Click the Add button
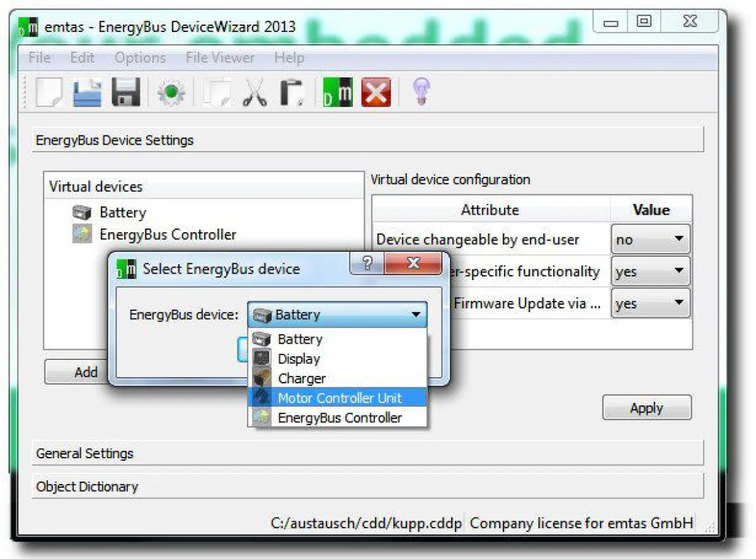Image resolution: width=756 pixels, height=559 pixels. [x=85, y=372]
